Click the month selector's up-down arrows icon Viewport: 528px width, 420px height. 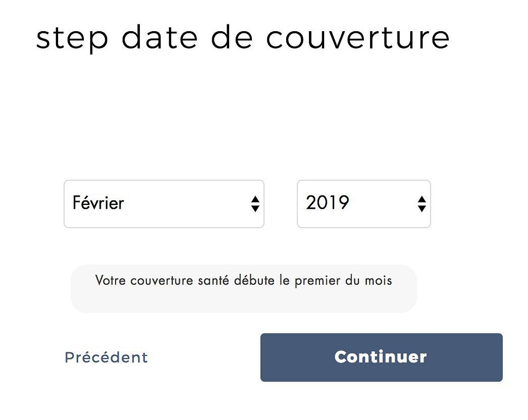pos(255,204)
